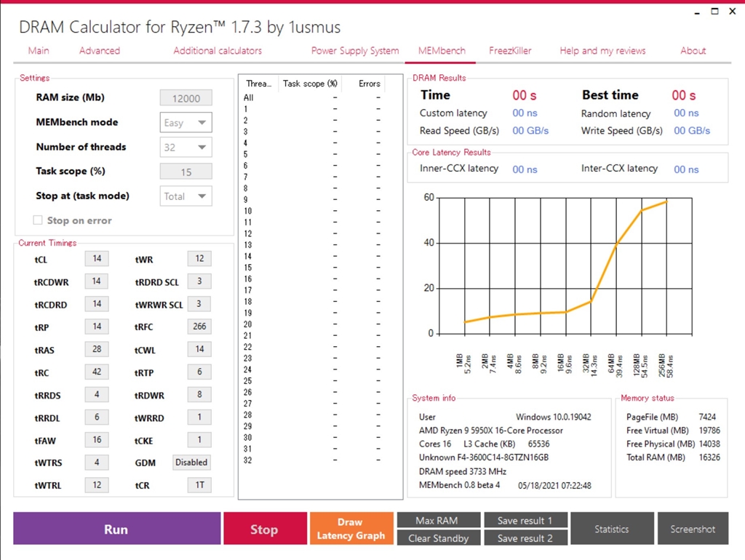Click the PageFile (MB) 7424 value

(707, 417)
